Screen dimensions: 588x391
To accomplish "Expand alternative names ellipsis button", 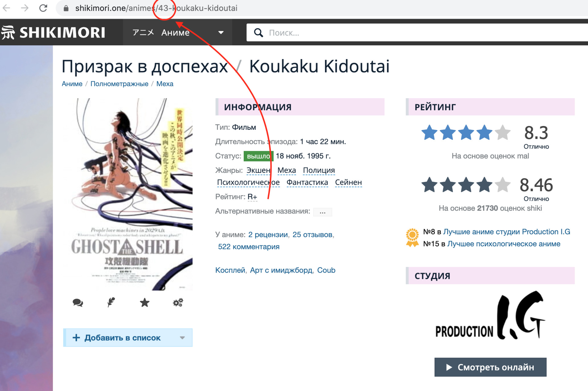I will pos(322,212).
